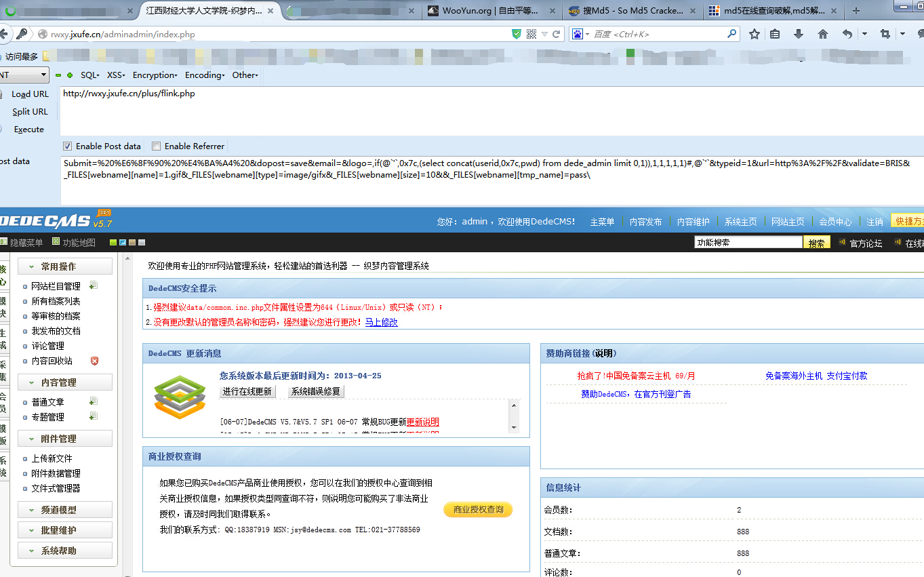The width and height of the screenshot is (924, 577).
Task: Open 主菜单 in the top navigation
Action: point(602,222)
